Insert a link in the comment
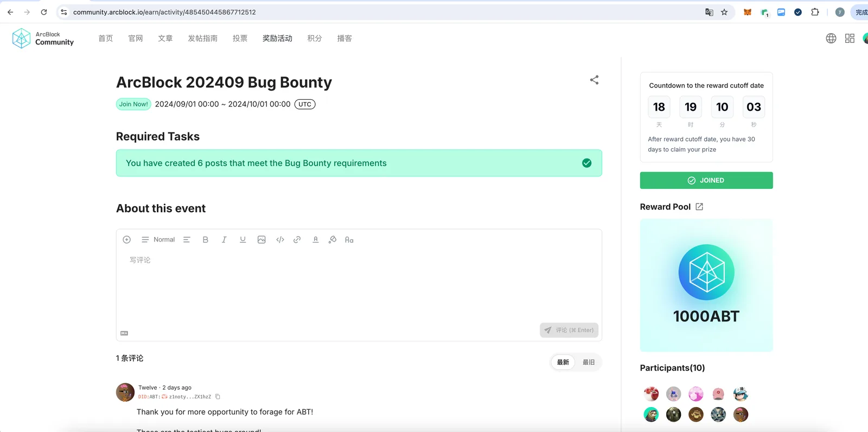Viewport: 868px width, 432px height. click(x=297, y=240)
